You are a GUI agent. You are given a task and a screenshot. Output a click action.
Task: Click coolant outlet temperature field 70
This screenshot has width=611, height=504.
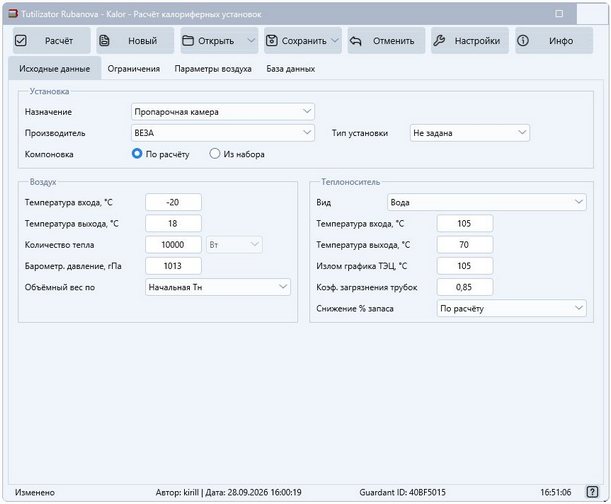[465, 244]
